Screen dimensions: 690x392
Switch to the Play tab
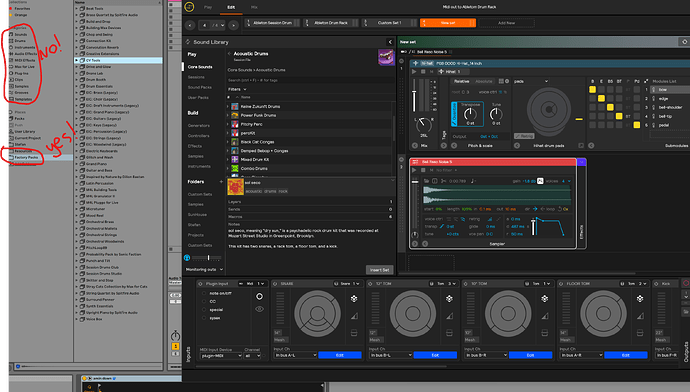tap(208, 7)
